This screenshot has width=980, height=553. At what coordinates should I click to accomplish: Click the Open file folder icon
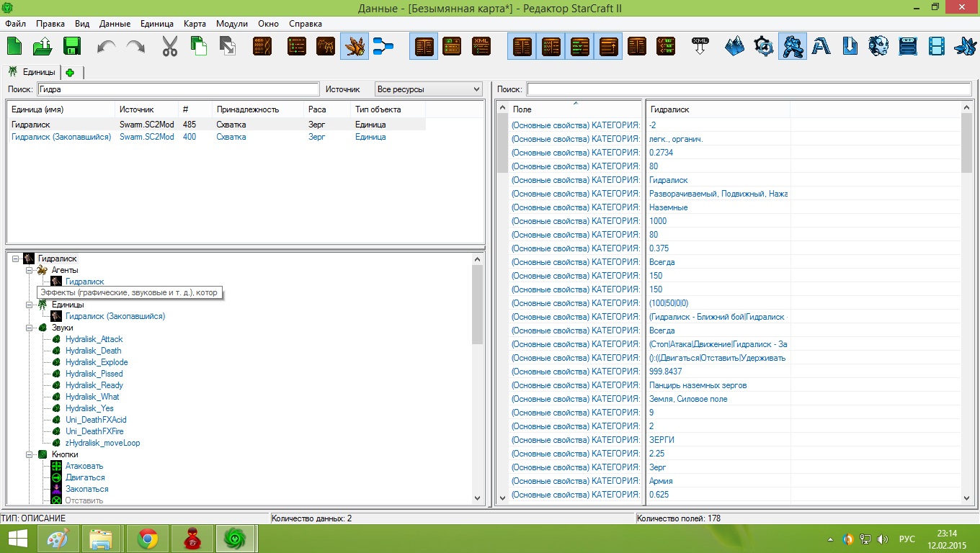43,47
